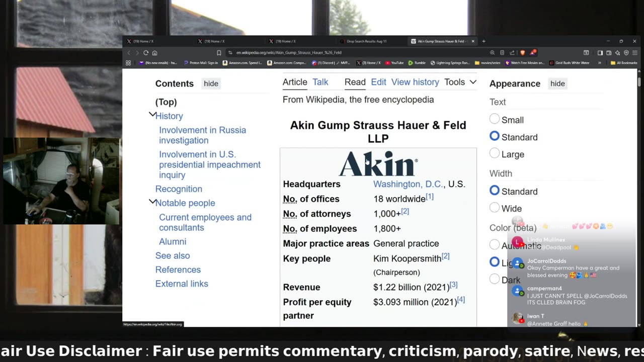Open the Leo AI sparkle icon
644x362 pixels.
(x=617, y=53)
